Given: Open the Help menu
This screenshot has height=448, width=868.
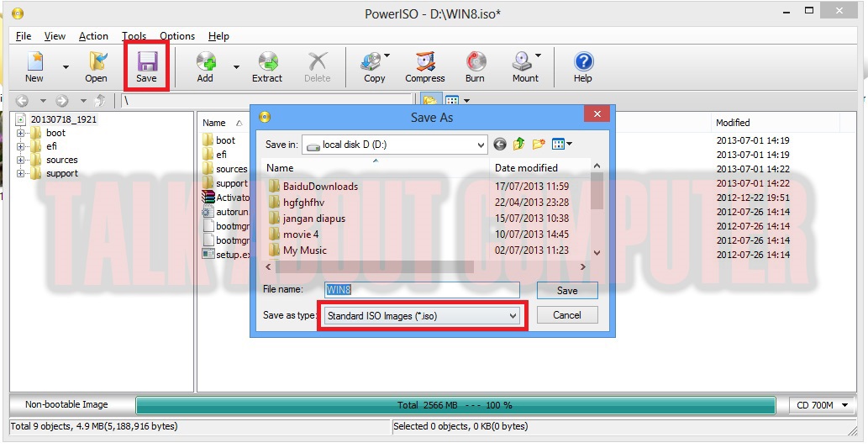Looking at the screenshot, I should point(218,36).
